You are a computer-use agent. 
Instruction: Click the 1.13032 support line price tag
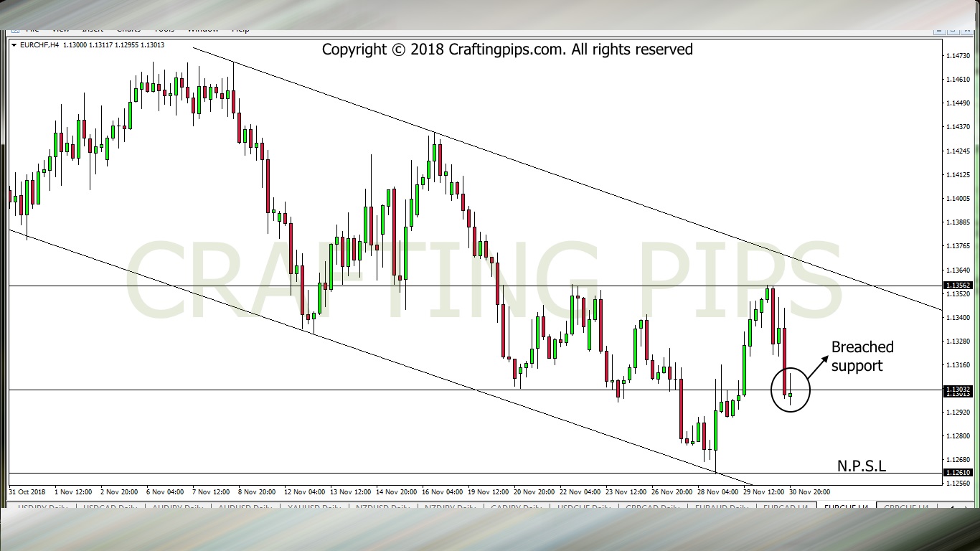[958, 390]
